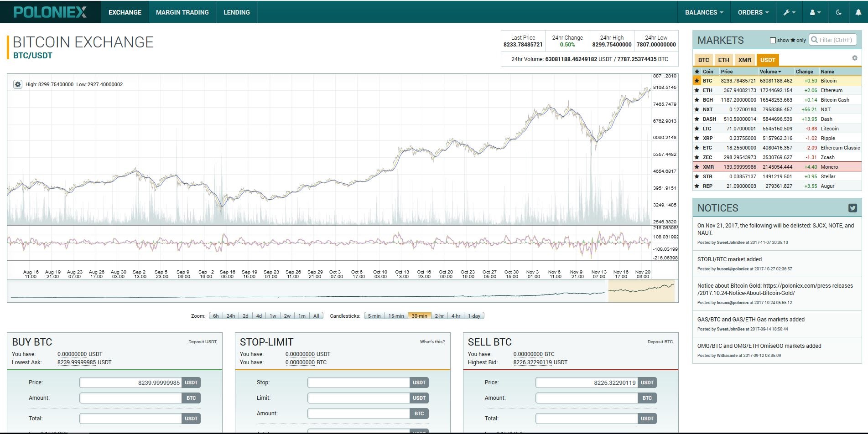
Task: Open Twitter icon in Notices
Action: pyautogui.click(x=852, y=208)
